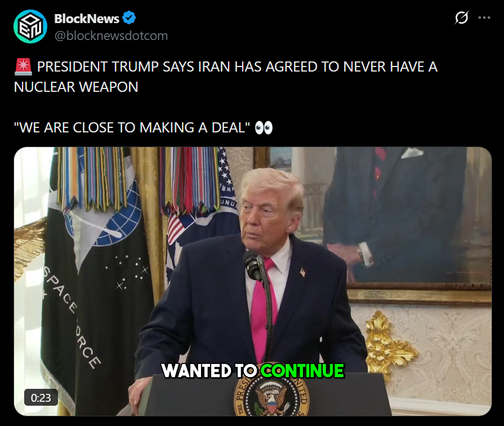Image resolution: width=504 pixels, height=426 pixels.
Task: Click the Grok slashed-circle icon
Action: pyautogui.click(x=461, y=17)
